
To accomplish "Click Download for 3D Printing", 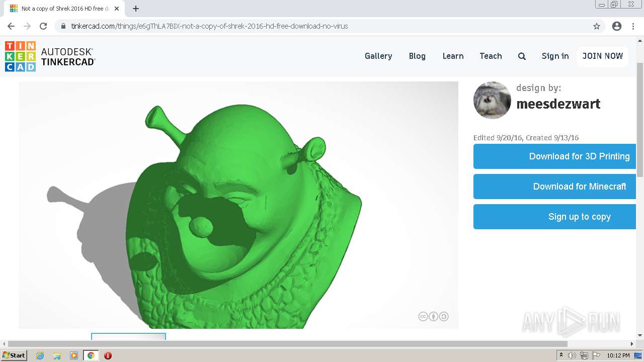I will (x=555, y=156).
